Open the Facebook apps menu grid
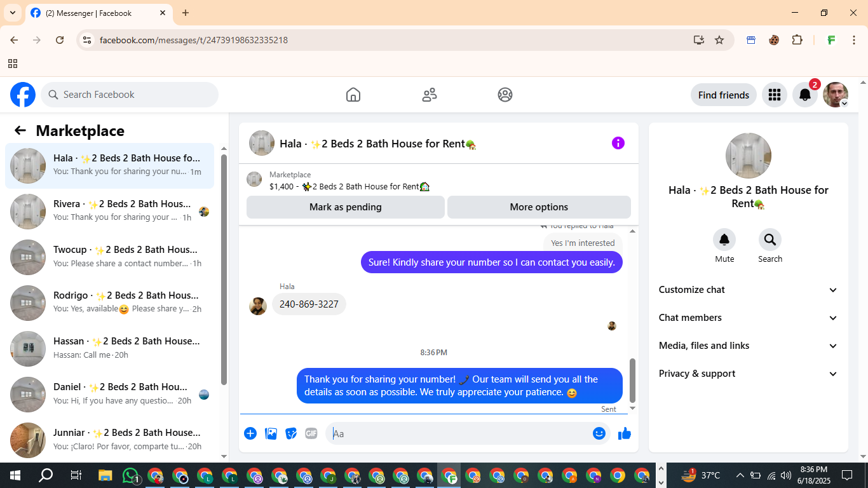868x488 pixels. tap(774, 95)
